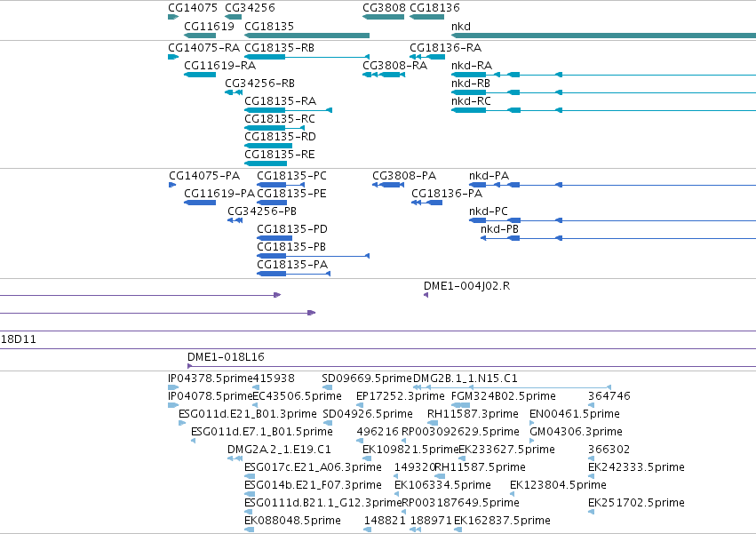Select EST GM04306.3prime label

tap(577, 433)
